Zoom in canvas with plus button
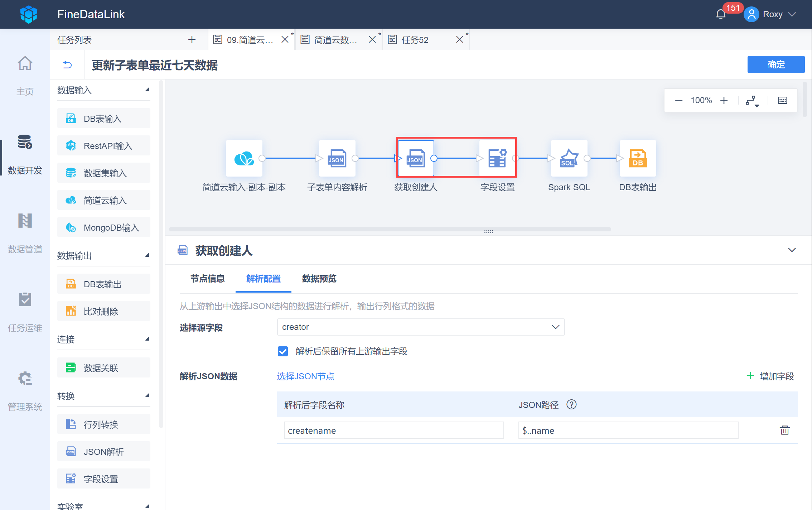 [724, 100]
